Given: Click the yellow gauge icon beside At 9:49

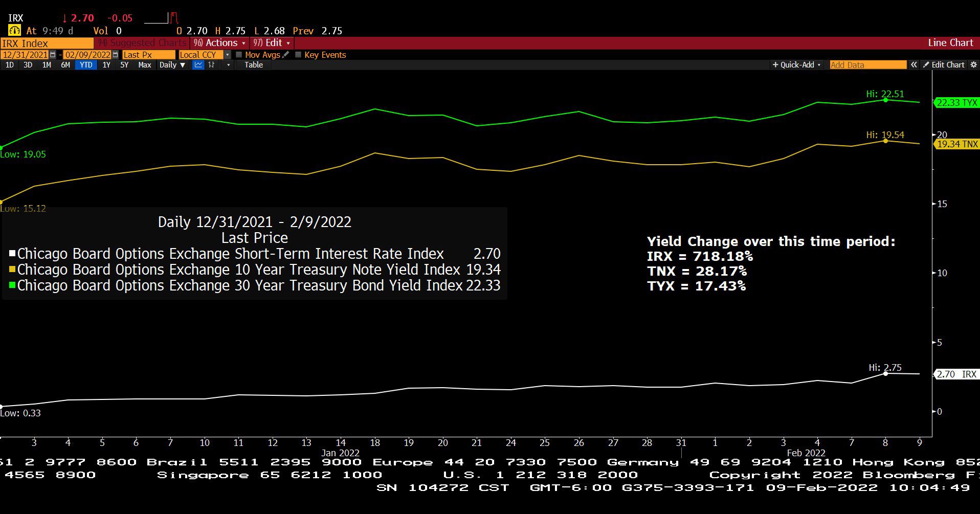Looking at the screenshot, I should coord(14,31).
